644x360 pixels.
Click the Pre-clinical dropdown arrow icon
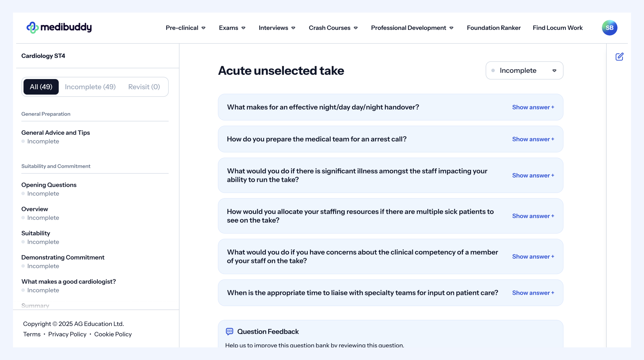click(x=203, y=28)
